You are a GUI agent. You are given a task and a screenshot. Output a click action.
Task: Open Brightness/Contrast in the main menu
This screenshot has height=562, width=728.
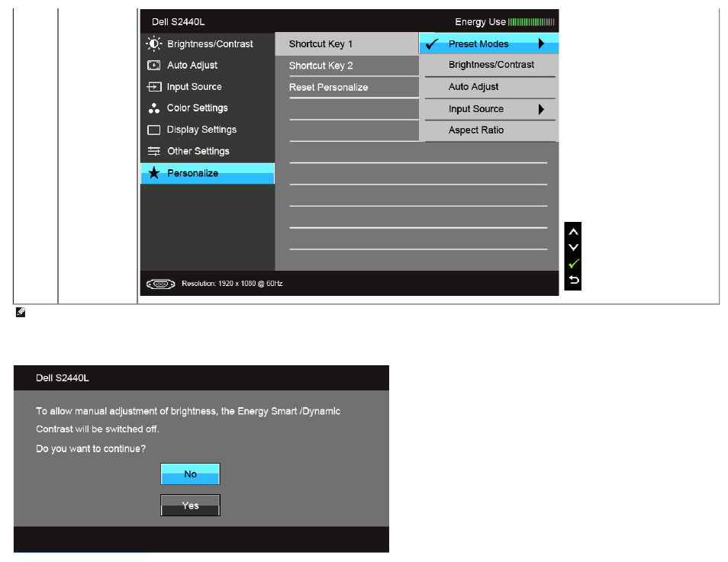208,44
